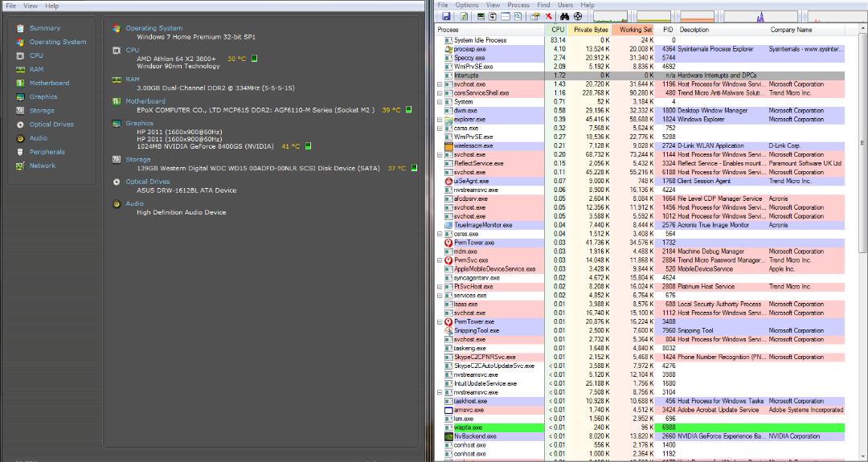Click the Graphics monitor icon in Speccy sidebar

pos(20,97)
